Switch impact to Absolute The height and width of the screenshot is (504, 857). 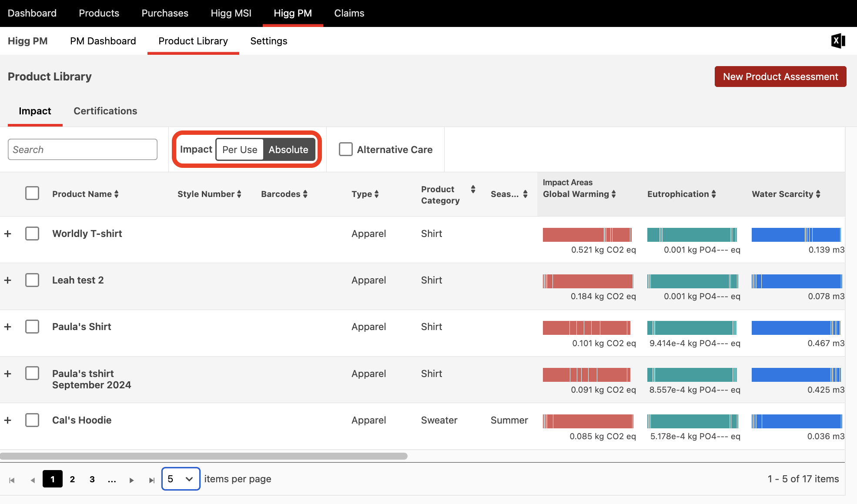tap(288, 150)
